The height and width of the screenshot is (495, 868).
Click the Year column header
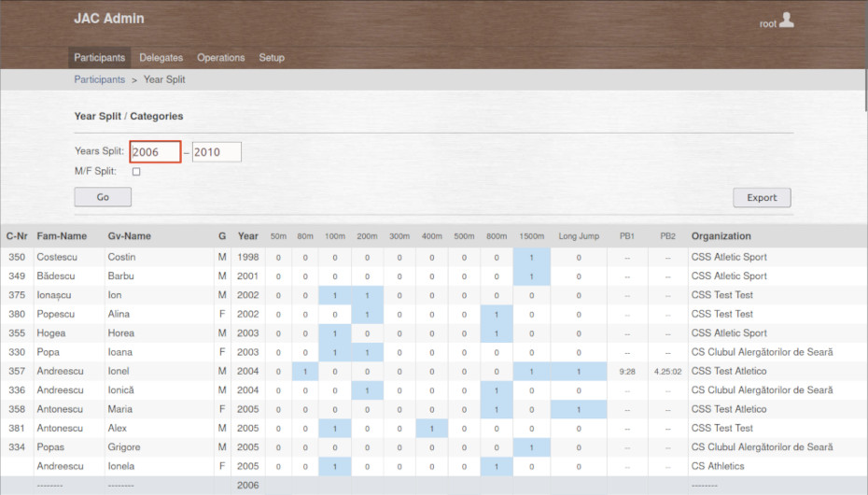248,236
